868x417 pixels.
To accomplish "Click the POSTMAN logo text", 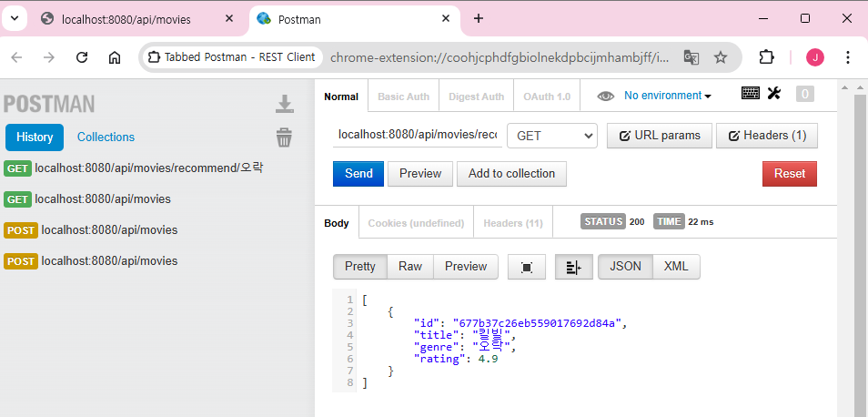I will 49,104.
